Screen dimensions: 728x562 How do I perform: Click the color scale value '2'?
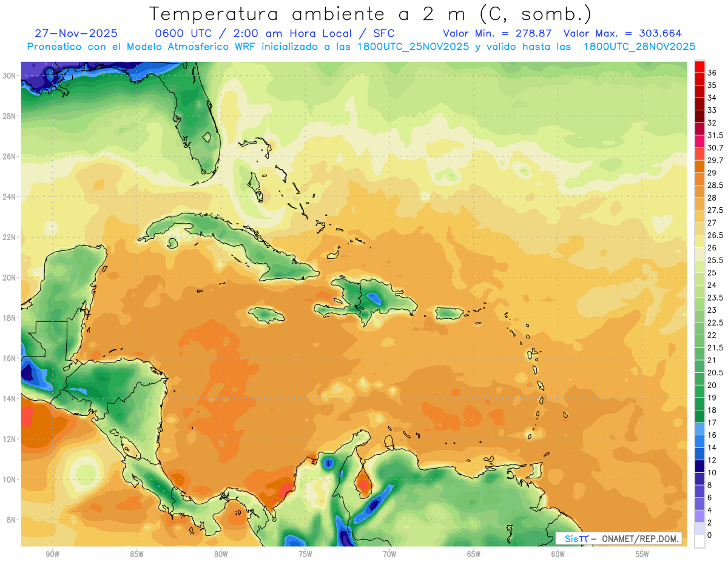tap(710, 523)
